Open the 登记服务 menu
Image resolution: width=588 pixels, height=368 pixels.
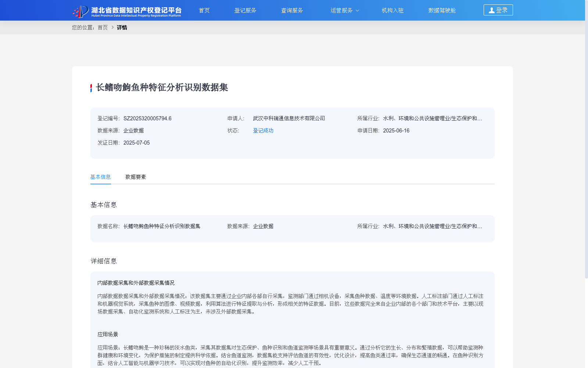[245, 10]
